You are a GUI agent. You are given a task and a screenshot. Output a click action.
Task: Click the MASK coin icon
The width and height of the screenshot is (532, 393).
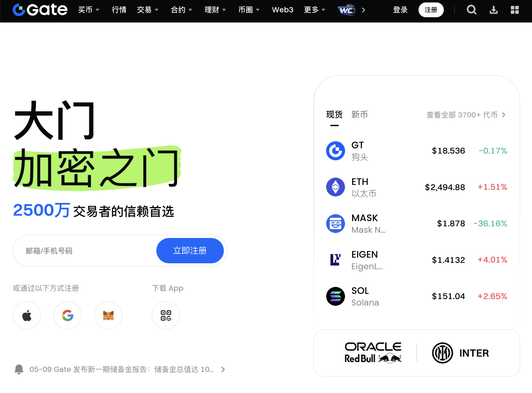point(336,224)
